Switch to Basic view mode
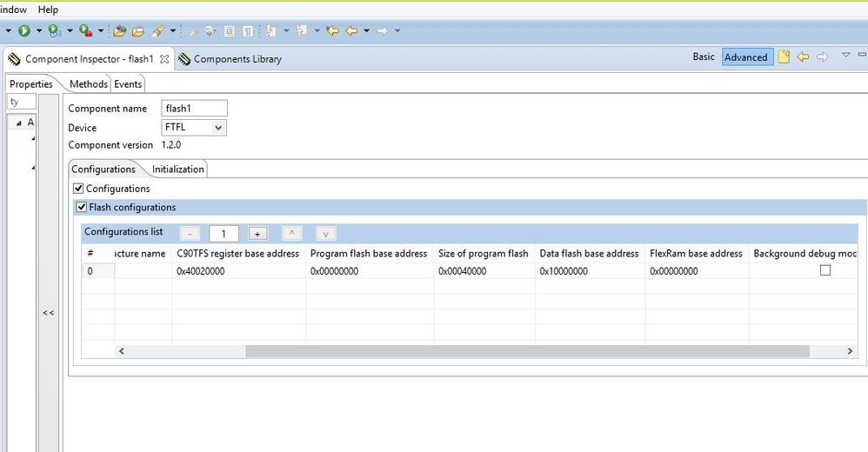868x452 pixels. [x=704, y=56]
